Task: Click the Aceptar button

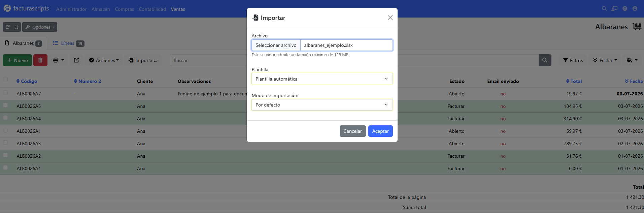Action: [x=380, y=131]
